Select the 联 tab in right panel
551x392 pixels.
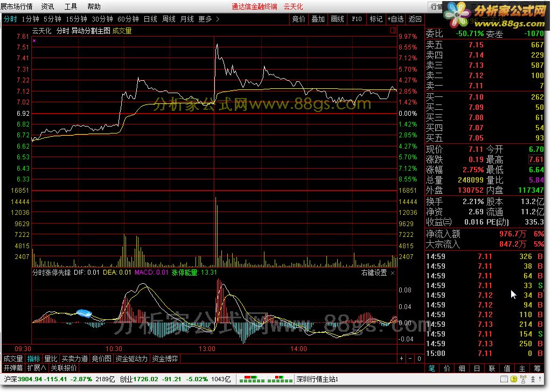pyautogui.click(x=492, y=368)
